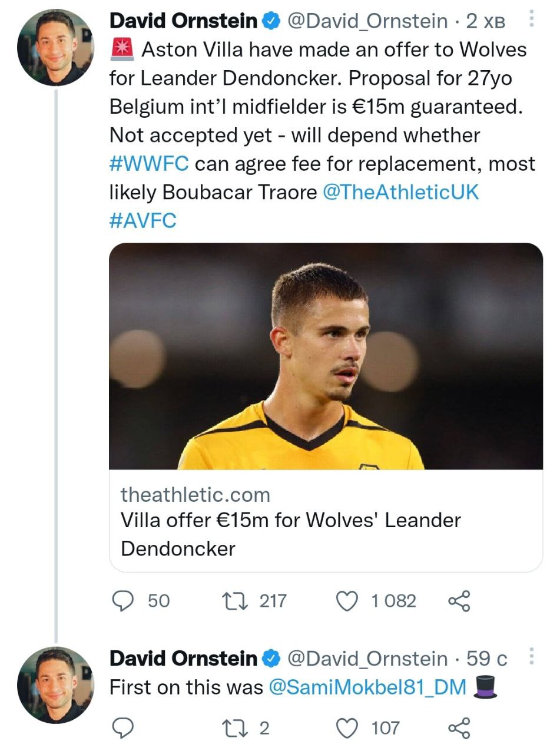The width and height of the screenshot is (560, 754).
Task: Open the #WWFC hashtag
Action: tap(149, 163)
